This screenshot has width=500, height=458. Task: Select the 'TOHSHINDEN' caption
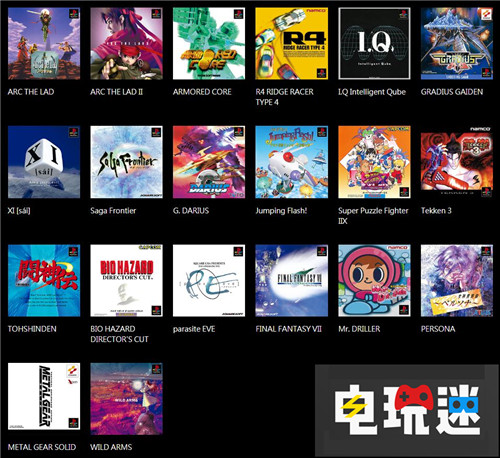tap(32, 329)
